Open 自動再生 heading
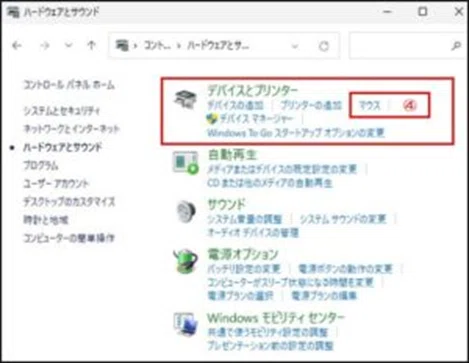This screenshot has width=469, height=363. tap(232, 155)
